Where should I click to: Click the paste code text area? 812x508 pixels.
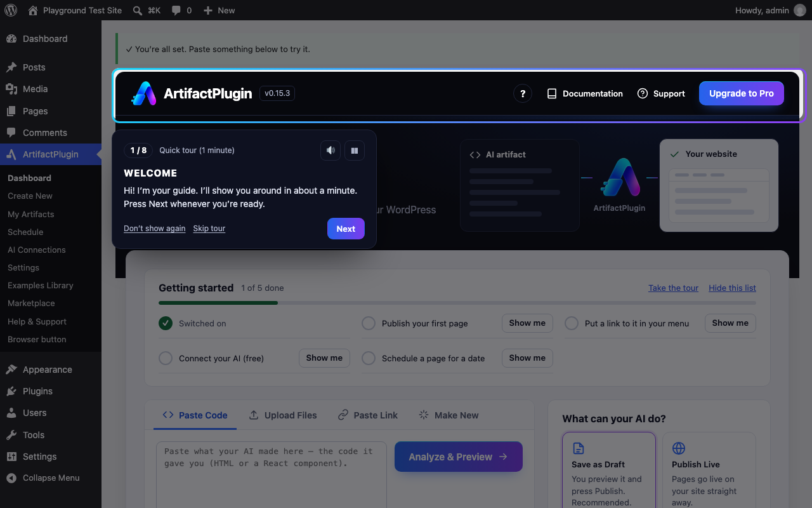[x=272, y=475]
